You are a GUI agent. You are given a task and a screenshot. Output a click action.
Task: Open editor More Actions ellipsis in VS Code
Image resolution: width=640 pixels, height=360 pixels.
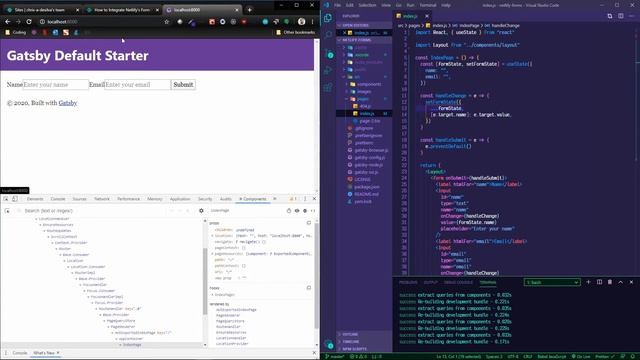pos(631,16)
